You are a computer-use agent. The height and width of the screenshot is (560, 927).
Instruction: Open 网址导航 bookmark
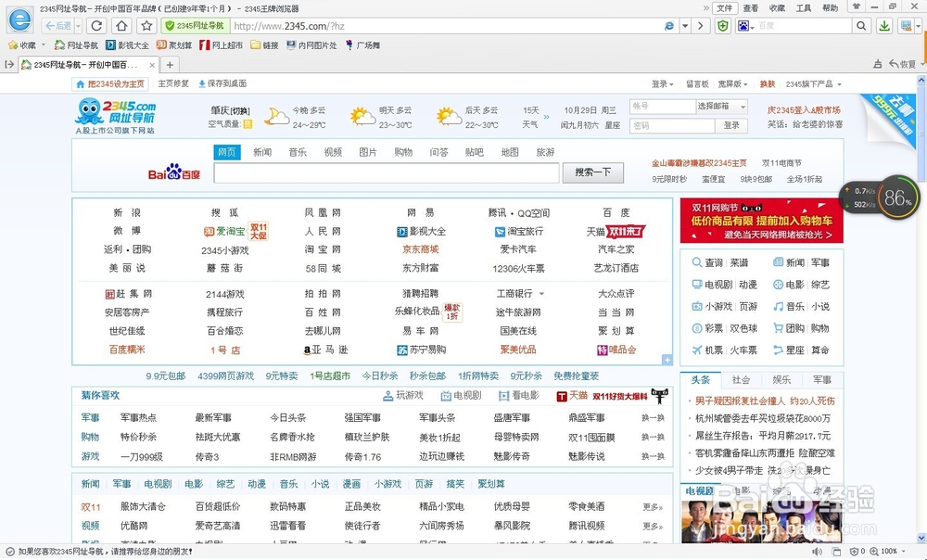[x=76, y=45]
